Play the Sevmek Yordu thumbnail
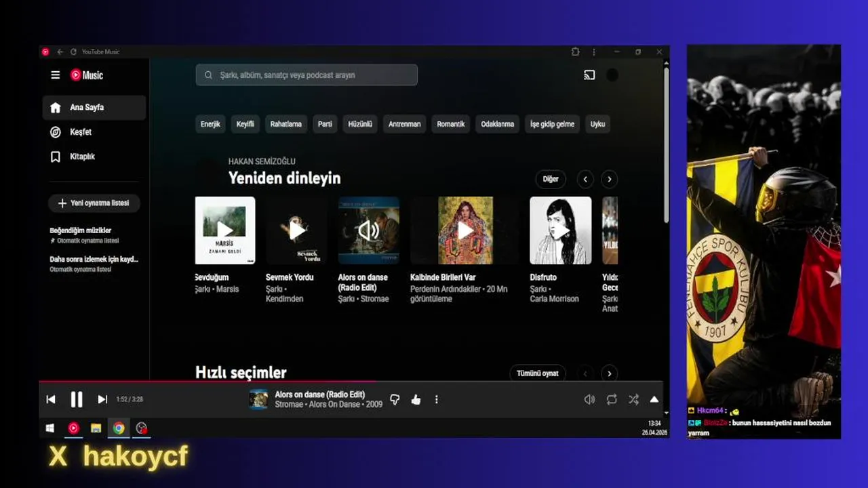868x488 pixels. click(296, 230)
